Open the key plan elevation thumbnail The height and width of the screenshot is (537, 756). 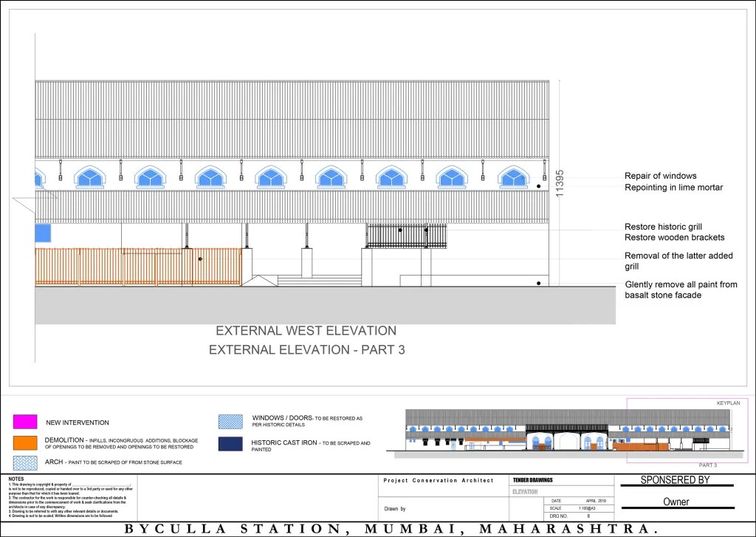point(568,432)
